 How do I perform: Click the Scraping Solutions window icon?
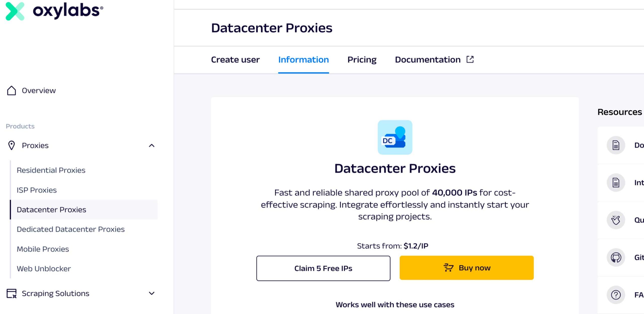pyautogui.click(x=11, y=293)
